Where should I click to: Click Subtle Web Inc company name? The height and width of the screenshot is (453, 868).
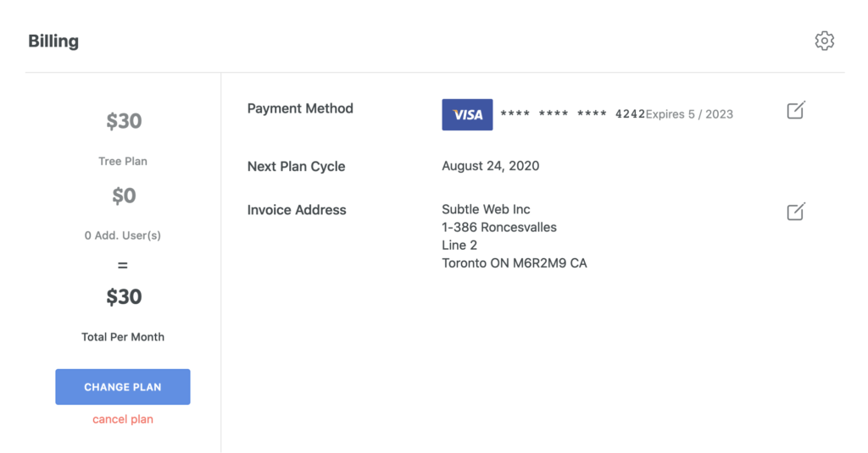(x=486, y=210)
